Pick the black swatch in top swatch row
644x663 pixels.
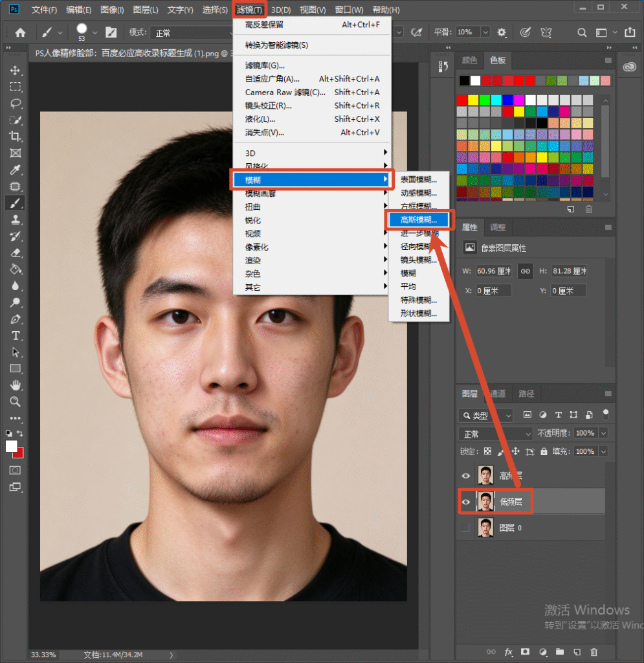click(465, 81)
